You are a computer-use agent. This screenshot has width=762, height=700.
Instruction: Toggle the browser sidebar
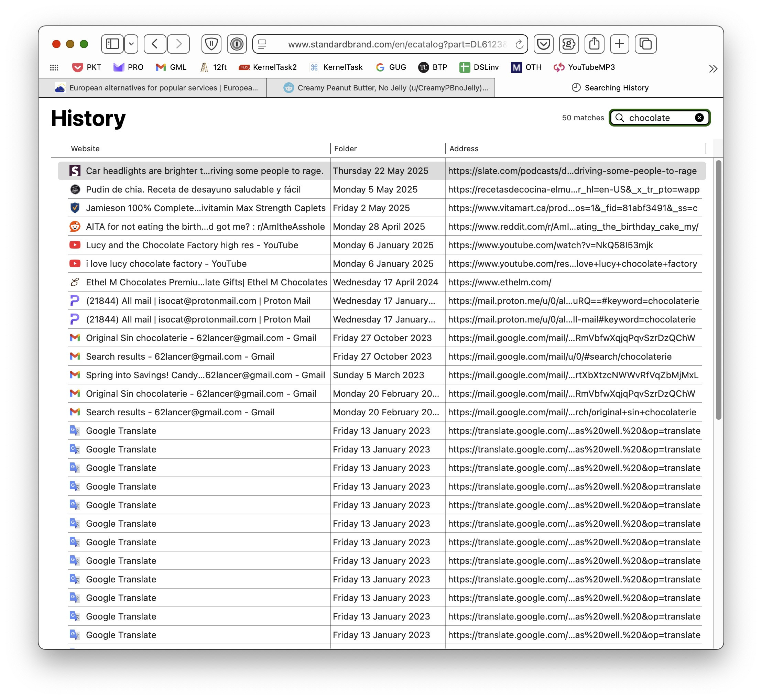[x=112, y=44]
